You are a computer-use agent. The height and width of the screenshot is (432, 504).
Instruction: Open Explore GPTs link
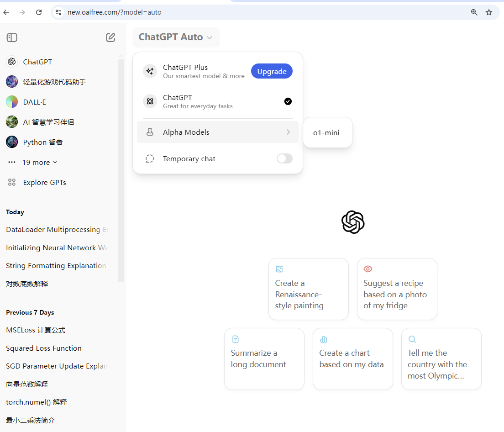pyautogui.click(x=44, y=182)
